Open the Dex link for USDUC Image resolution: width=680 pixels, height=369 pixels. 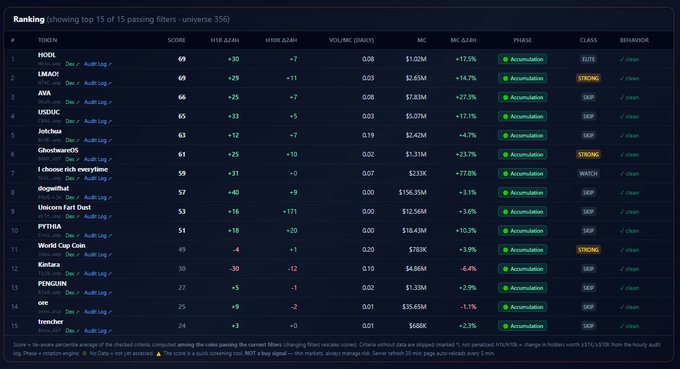coord(72,121)
